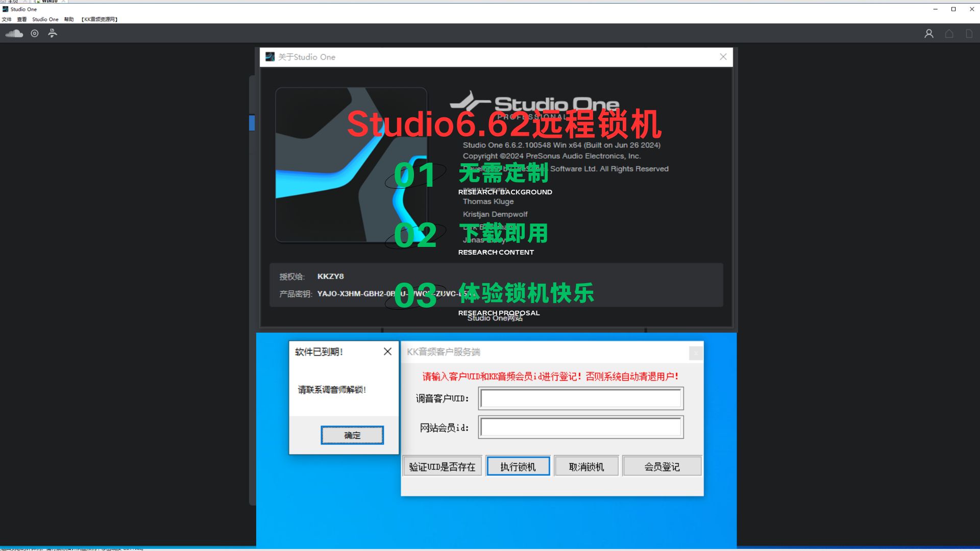This screenshot has width=980, height=551.
Task: Click the Studio One 6.6.2.100548 version text
Action: point(561,145)
